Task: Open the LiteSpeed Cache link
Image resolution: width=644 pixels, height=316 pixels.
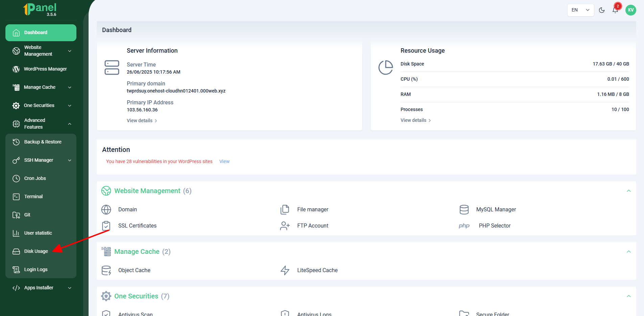Action: [317, 270]
